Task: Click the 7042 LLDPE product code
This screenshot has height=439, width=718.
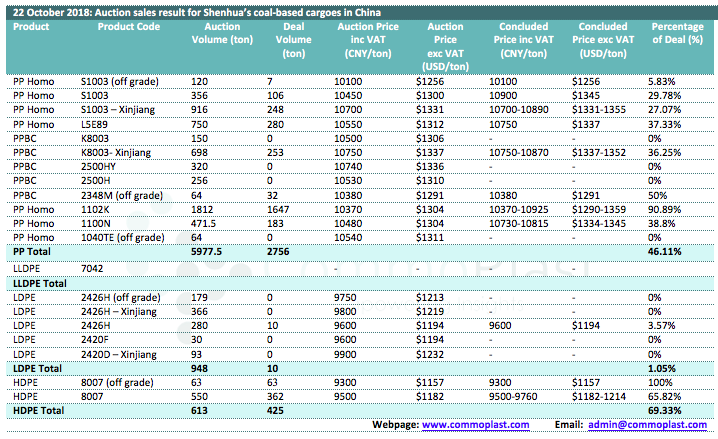Action: coord(92,269)
